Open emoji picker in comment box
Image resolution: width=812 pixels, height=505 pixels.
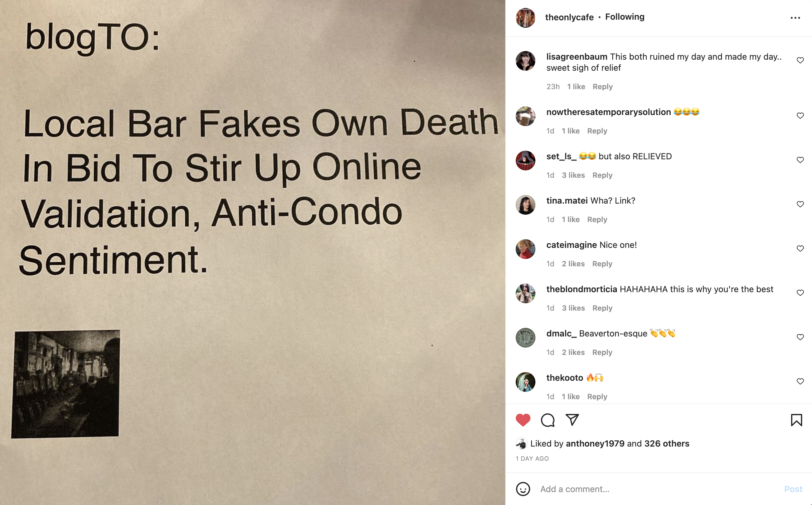click(x=523, y=489)
